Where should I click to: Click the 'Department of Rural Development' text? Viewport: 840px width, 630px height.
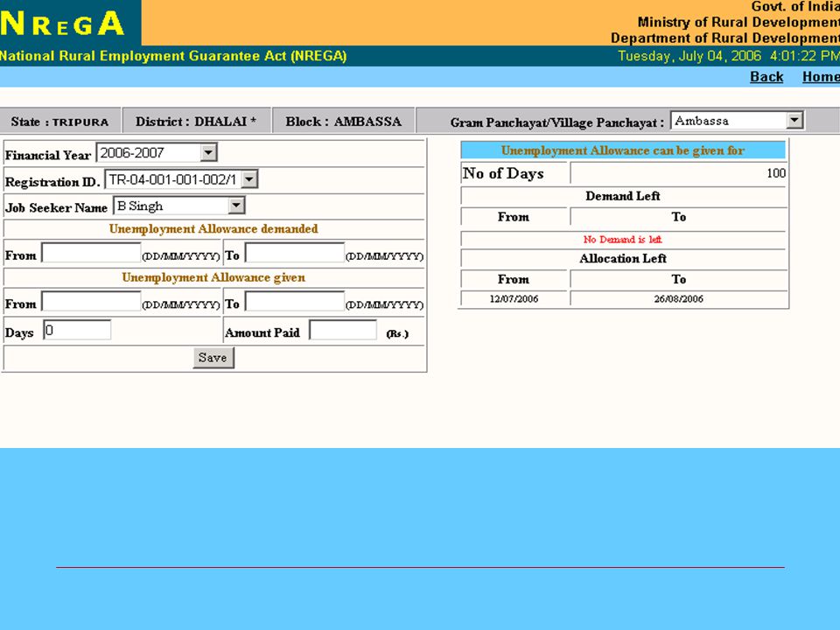pos(725,38)
